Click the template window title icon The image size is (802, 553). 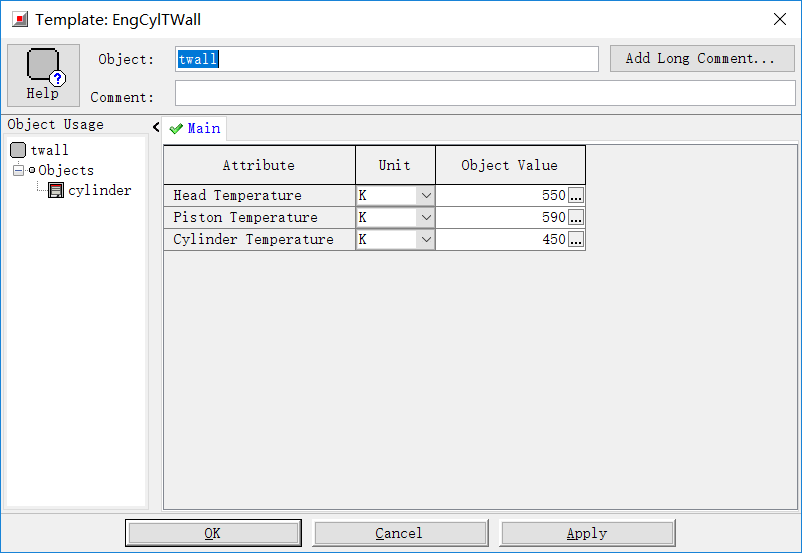(20, 19)
